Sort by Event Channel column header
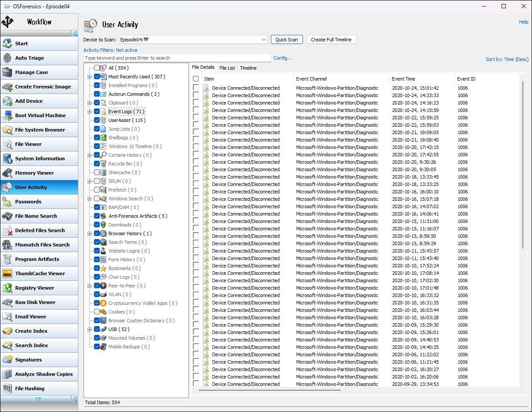This screenshot has height=412, width=532. 342,79
